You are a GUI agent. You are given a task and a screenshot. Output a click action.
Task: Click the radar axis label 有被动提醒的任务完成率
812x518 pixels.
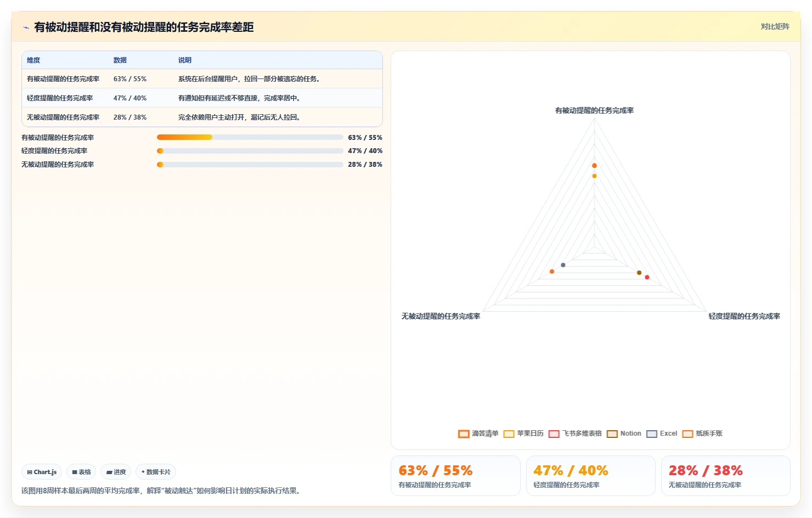[x=594, y=111]
